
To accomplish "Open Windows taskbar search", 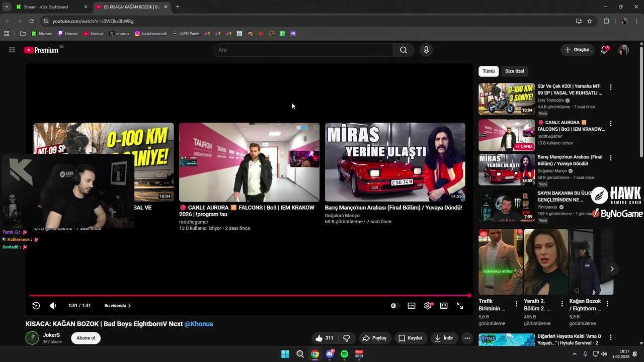I will (x=300, y=354).
